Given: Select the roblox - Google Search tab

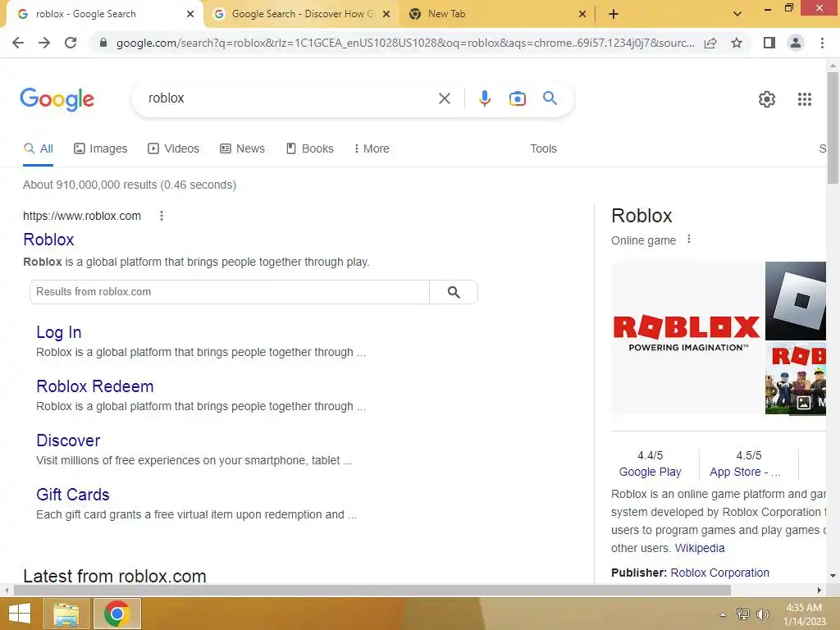Looking at the screenshot, I should (x=104, y=14).
